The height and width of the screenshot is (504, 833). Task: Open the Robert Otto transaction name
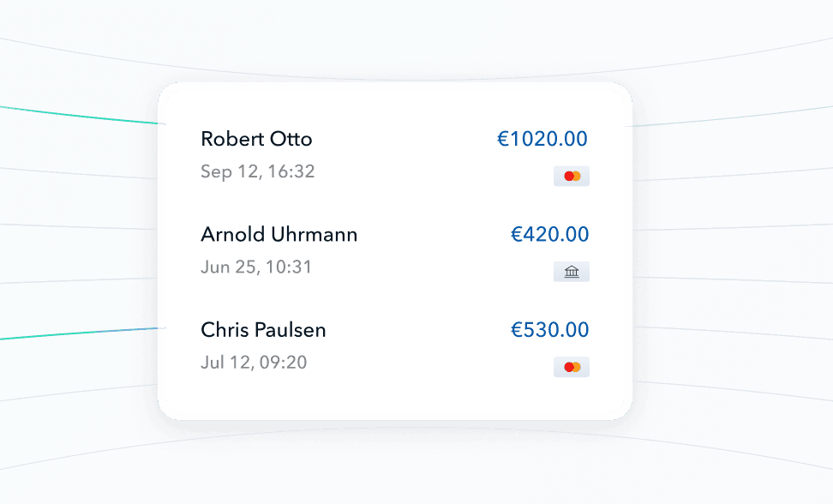(256, 139)
